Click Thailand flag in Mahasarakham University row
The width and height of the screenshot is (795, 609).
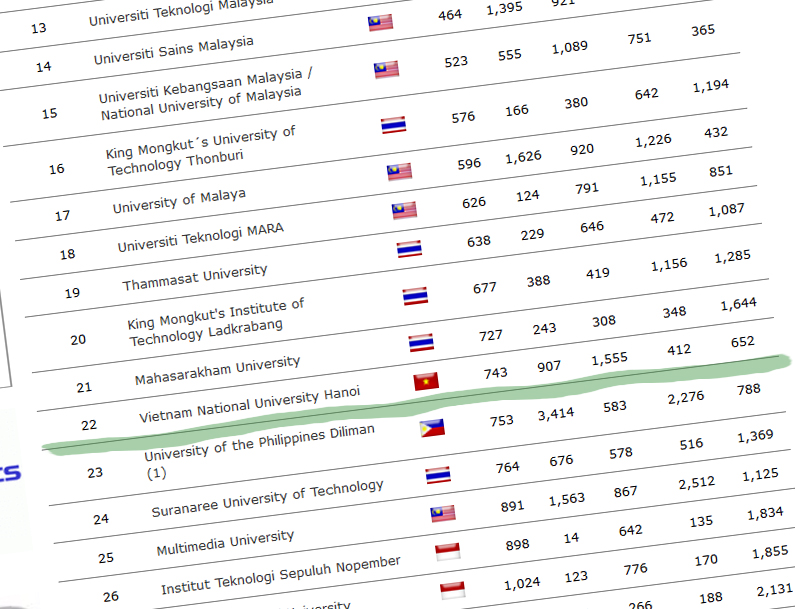click(x=421, y=343)
